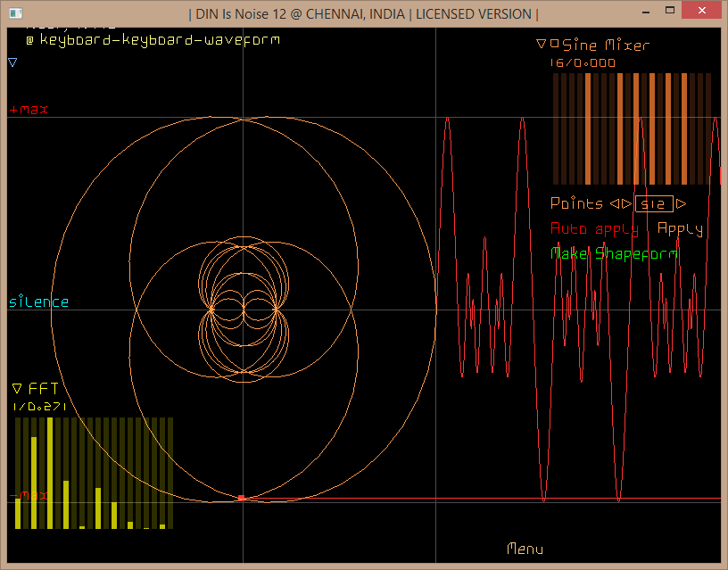Viewport: 728px width, 570px height.
Task: Click the silence axis label
Action: (x=39, y=302)
